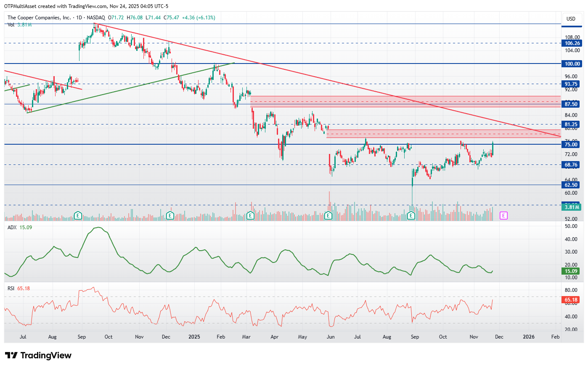Click the 80.00 tick on RSI axis

point(571,290)
